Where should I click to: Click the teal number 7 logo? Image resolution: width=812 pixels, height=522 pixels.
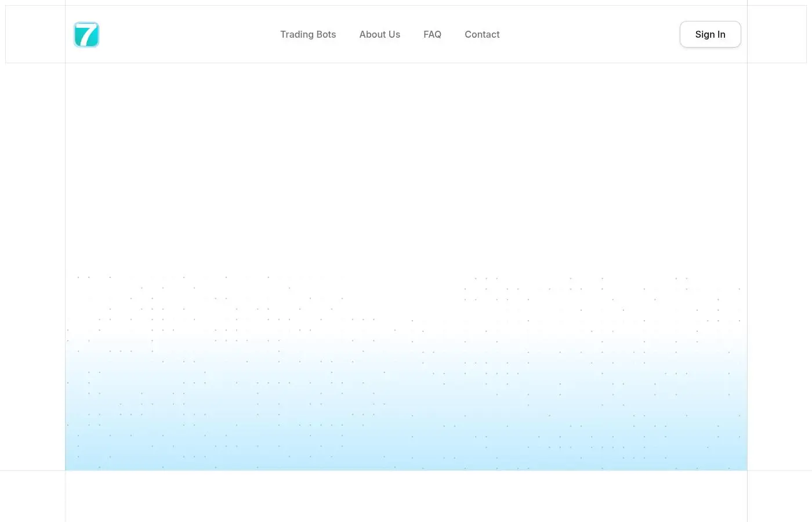coord(86,34)
